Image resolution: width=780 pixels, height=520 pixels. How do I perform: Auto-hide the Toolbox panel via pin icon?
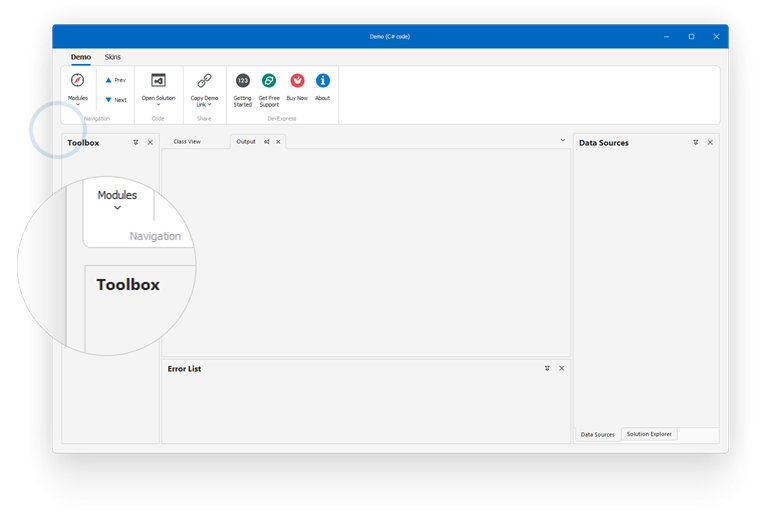[x=135, y=142]
